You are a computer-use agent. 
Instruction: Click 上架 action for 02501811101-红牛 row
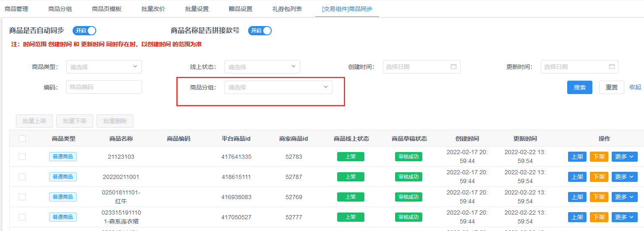pyautogui.click(x=577, y=197)
